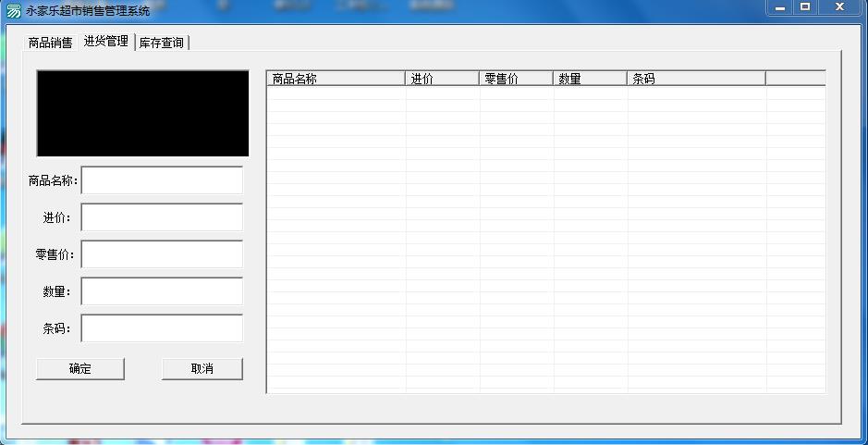868x445 pixels.
Task: Click the 数量 column header
Action: click(590, 79)
